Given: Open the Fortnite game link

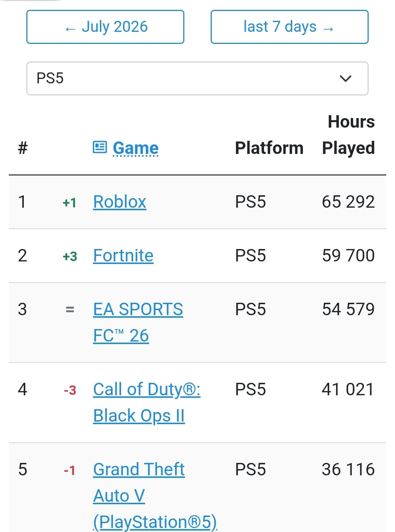Looking at the screenshot, I should 123,256.
